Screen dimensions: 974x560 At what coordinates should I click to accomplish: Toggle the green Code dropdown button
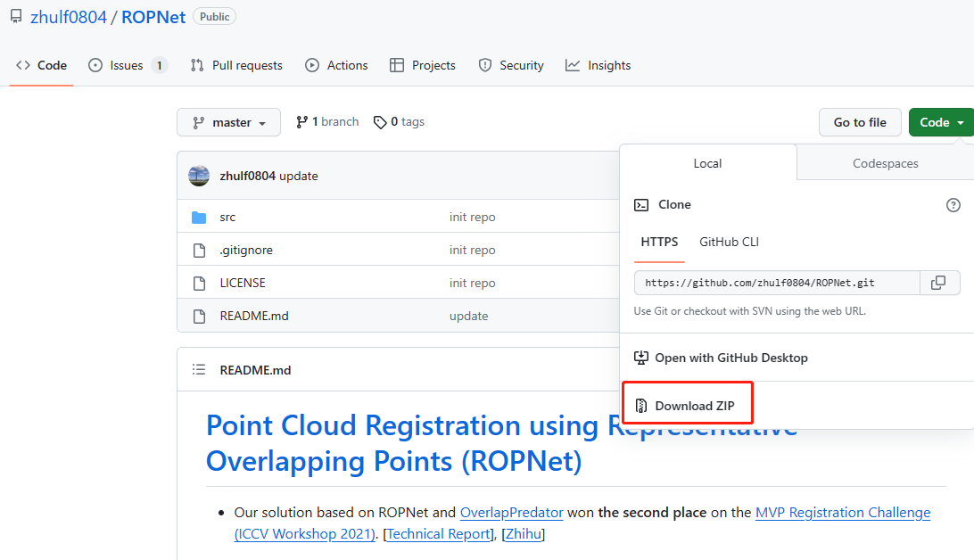tap(941, 122)
